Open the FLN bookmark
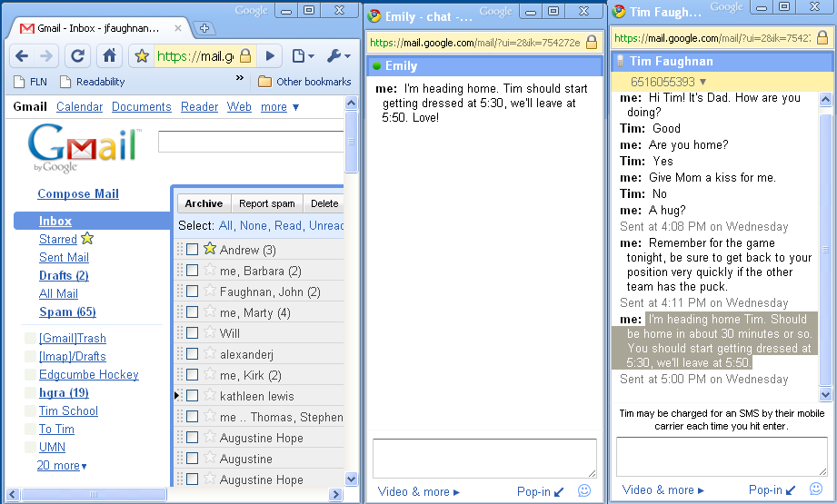The height and width of the screenshot is (504, 837). coord(30,82)
